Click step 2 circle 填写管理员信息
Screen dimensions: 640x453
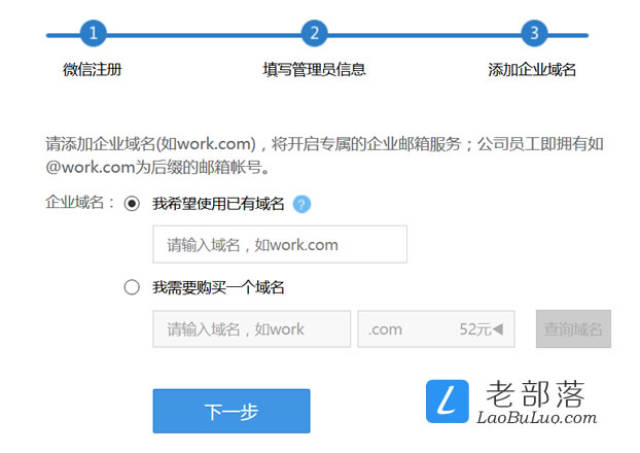coord(314,33)
